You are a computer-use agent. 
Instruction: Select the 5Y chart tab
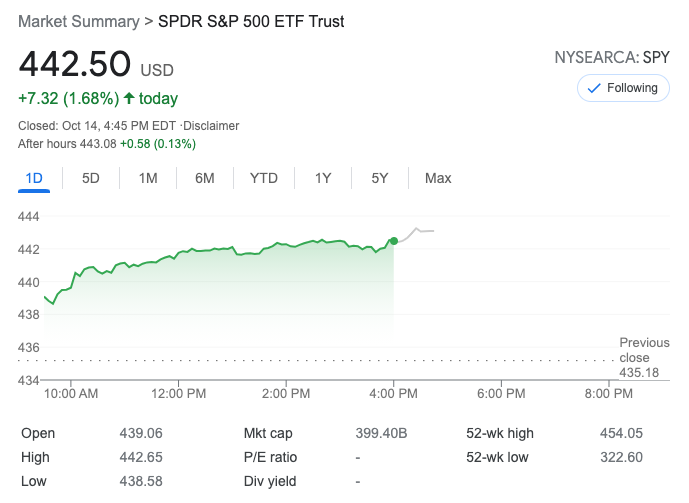[380, 178]
